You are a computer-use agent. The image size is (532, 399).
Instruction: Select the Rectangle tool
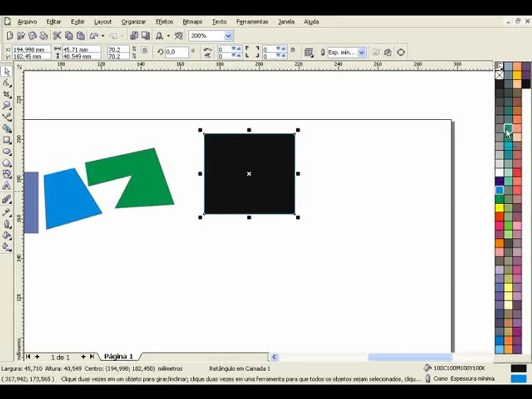click(7, 140)
